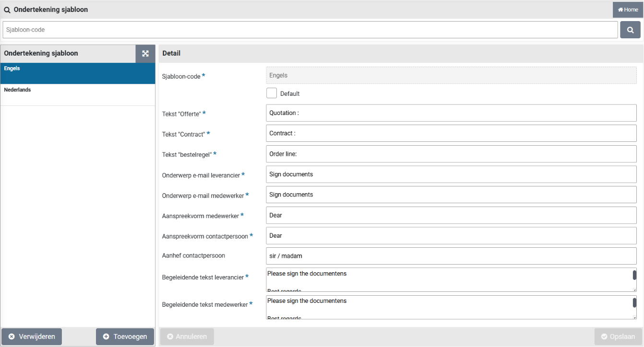
Task: Click the Tekst "Offerte" input field
Action: point(451,113)
